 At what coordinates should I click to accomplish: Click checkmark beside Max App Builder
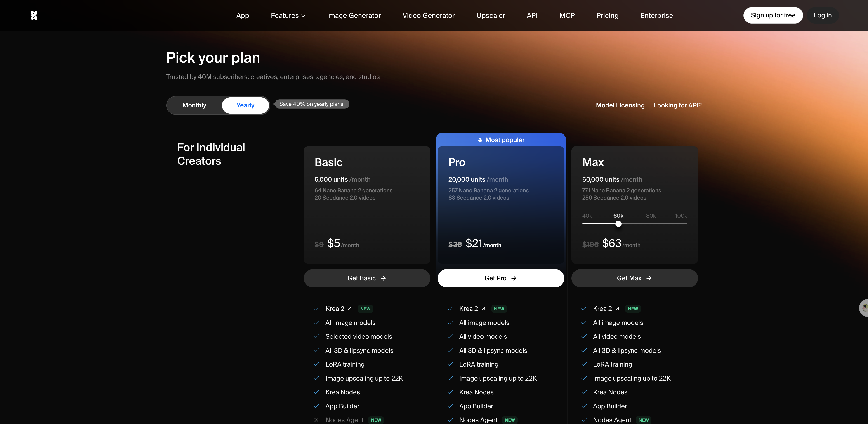(x=584, y=406)
